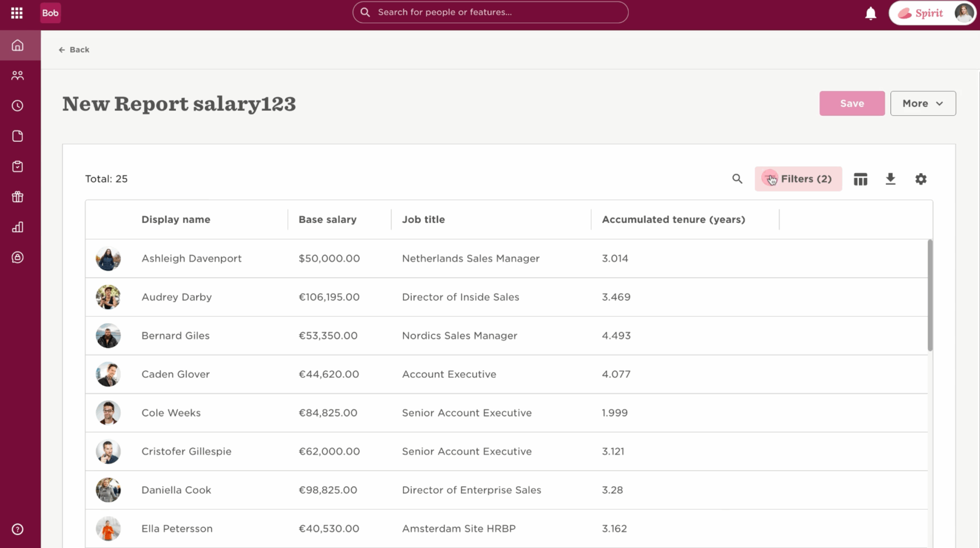The width and height of the screenshot is (980, 548).
Task: Click the €62,000.00 salary cell
Action: point(329,451)
